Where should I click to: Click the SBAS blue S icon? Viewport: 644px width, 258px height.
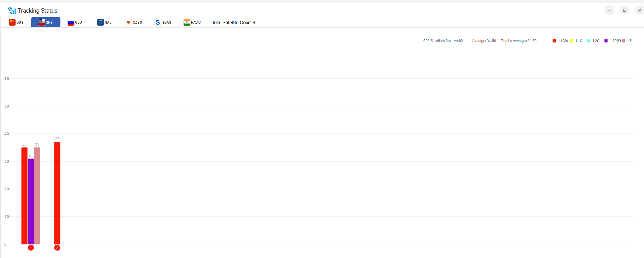(x=158, y=22)
